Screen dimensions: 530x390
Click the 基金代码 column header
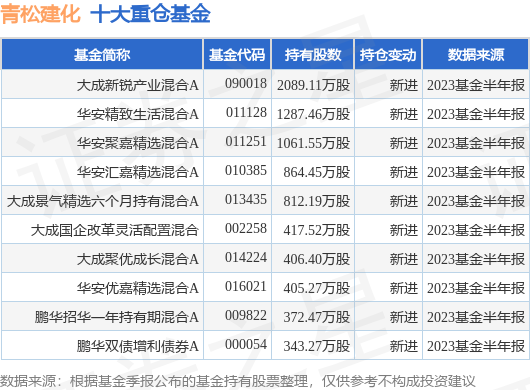tap(237, 55)
